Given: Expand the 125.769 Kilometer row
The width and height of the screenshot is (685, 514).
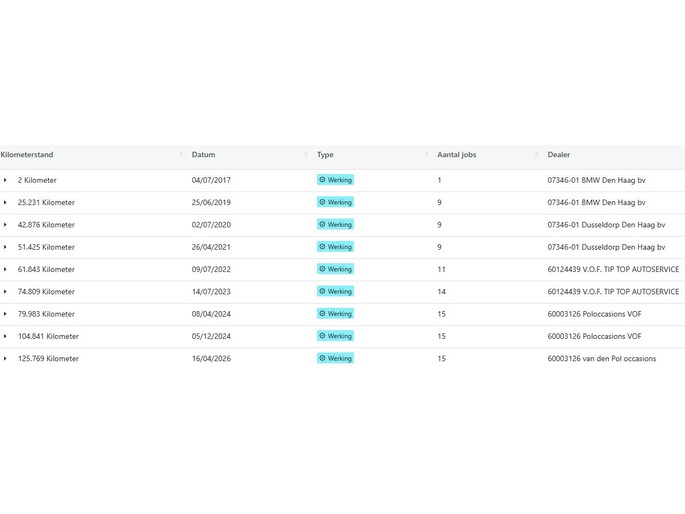Looking at the screenshot, I should [x=5, y=359].
